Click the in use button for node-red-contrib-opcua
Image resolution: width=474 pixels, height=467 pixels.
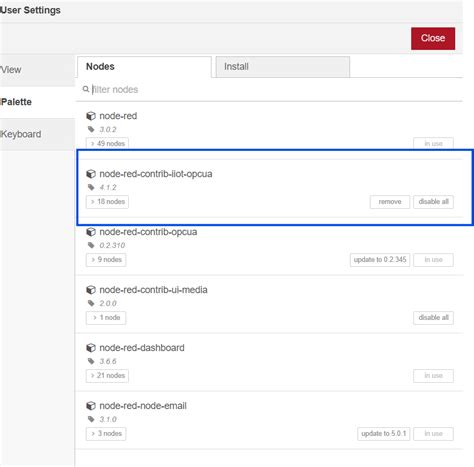tap(433, 260)
